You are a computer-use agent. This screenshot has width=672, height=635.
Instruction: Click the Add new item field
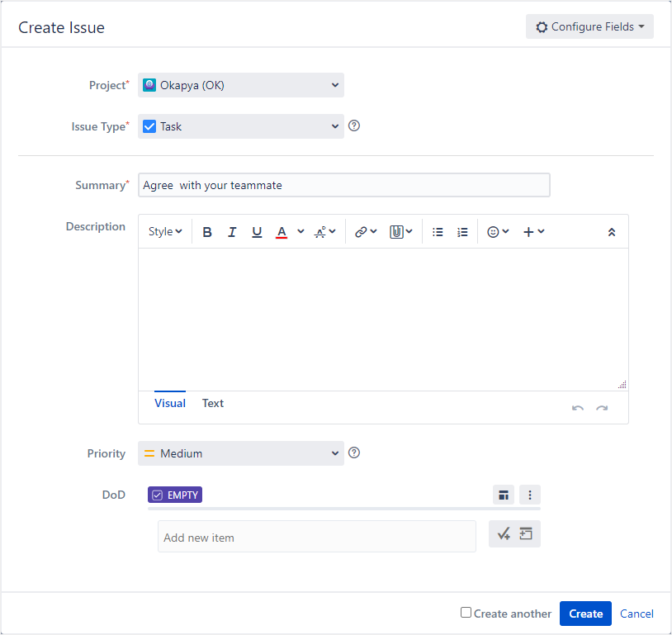(316, 537)
